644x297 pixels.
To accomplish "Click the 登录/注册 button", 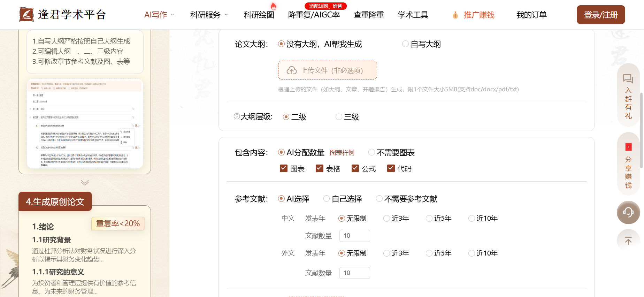I will (x=601, y=15).
